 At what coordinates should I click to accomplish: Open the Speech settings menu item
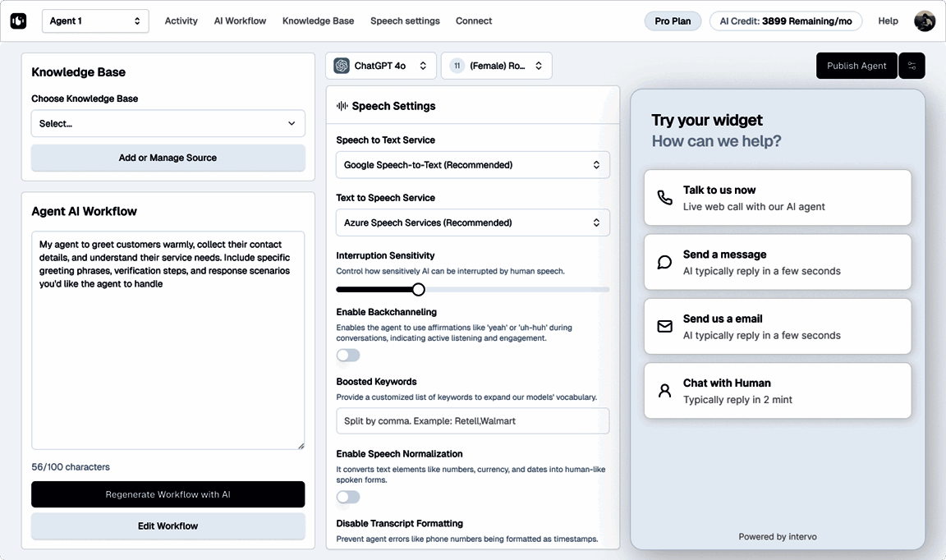click(405, 21)
